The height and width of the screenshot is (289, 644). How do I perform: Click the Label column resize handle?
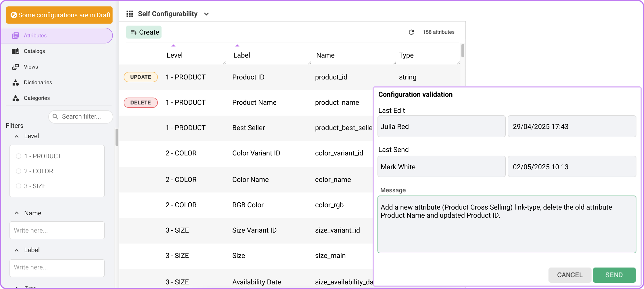[x=309, y=63]
